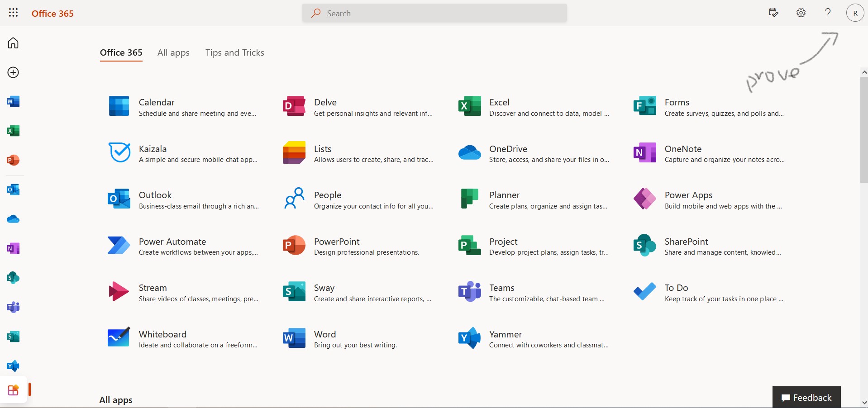
Task: Click the Feedback button
Action: tap(806, 398)
